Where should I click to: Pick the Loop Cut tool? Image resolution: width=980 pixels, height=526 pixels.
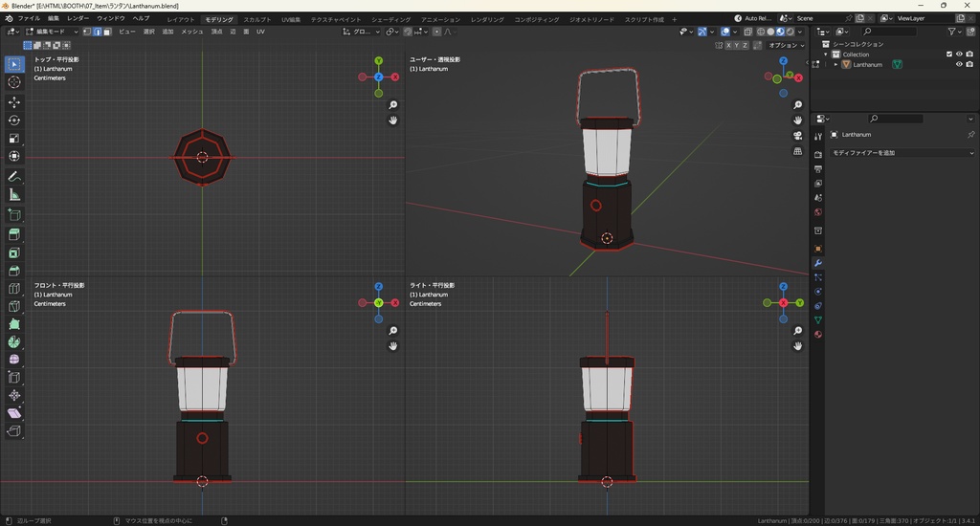(x=14, y=289)
